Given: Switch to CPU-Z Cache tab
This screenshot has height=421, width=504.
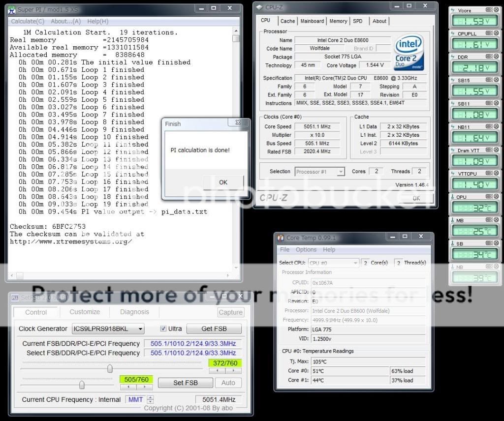Looking at the screenshot, I should (x=287, y=21).
